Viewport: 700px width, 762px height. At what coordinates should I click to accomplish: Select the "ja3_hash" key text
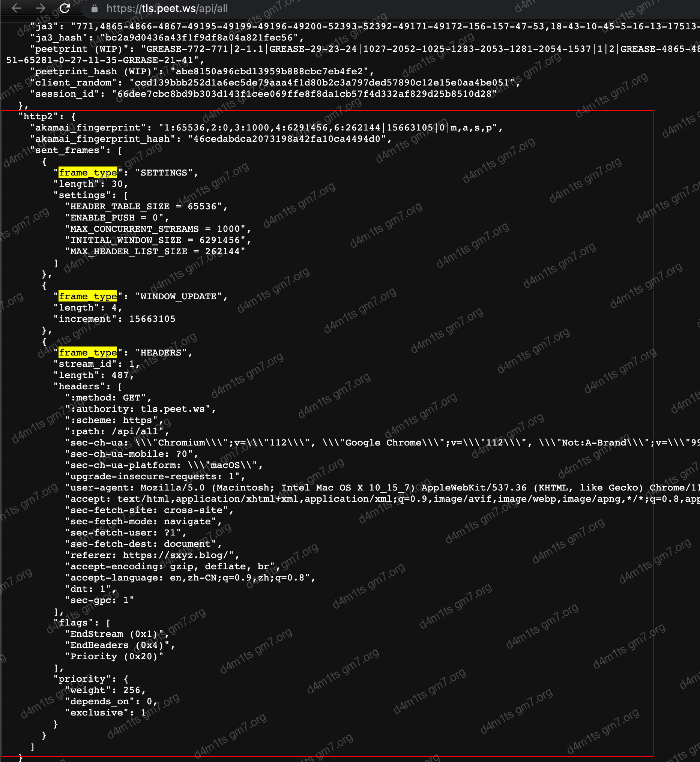62,38
